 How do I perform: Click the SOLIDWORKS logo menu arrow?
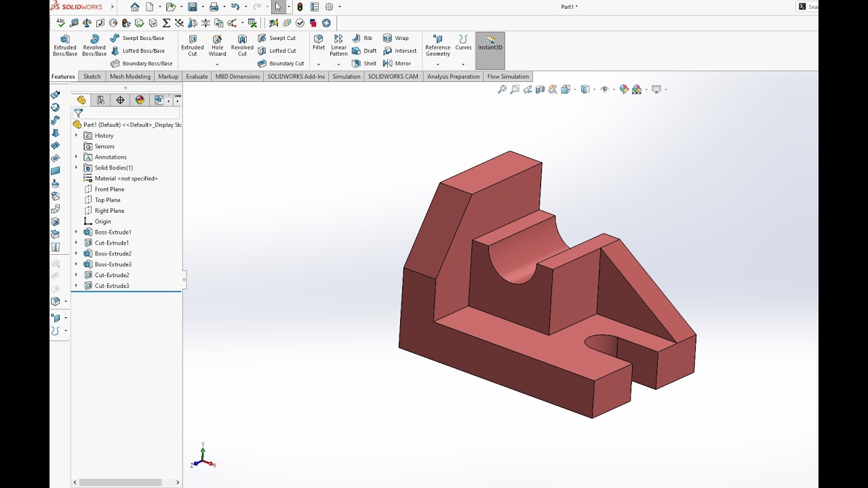[x=113, y=7]
